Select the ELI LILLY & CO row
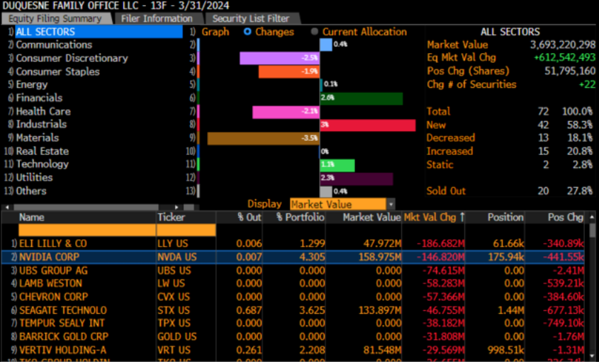The image size is (599, 364). pyautogui.click(x=293, y=244)
